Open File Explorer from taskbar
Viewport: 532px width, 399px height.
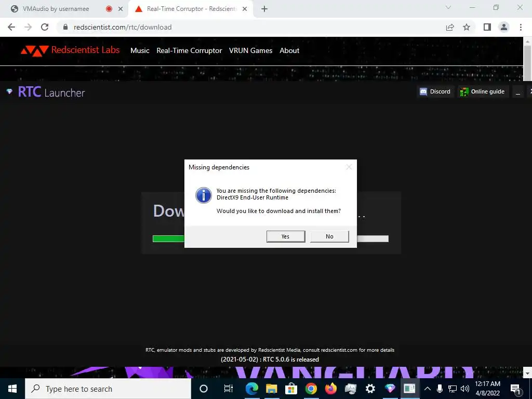tap(271, 389)
